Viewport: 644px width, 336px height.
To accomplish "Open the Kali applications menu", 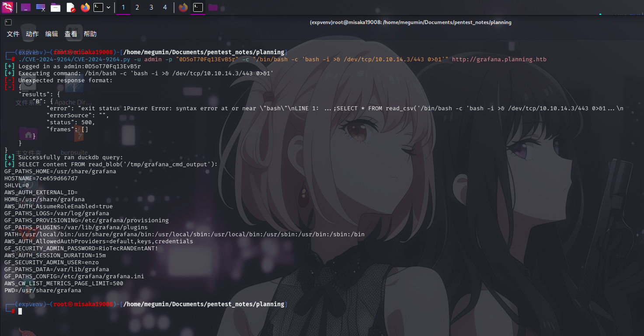I will pos(7,7).
